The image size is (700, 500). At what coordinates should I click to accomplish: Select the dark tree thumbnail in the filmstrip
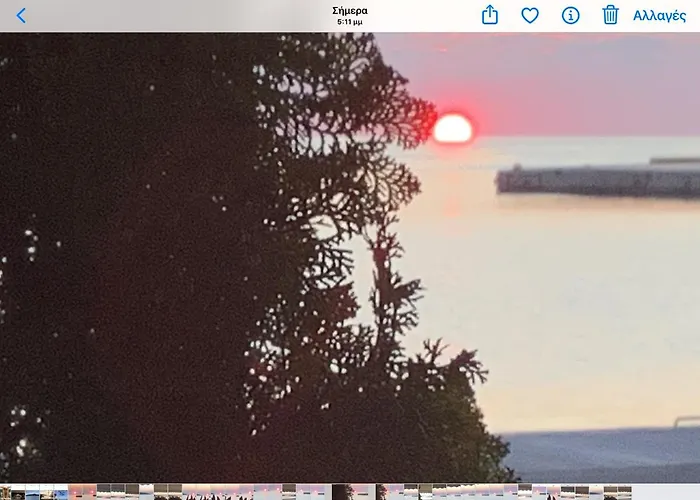click(x=341, y=492)
